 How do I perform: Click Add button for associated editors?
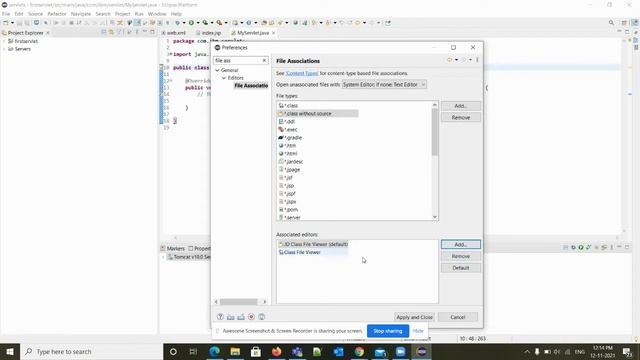coord(461,244)
